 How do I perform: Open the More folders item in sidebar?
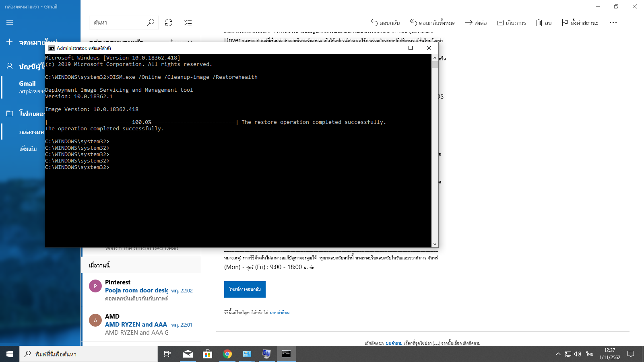tap(28, 148)
